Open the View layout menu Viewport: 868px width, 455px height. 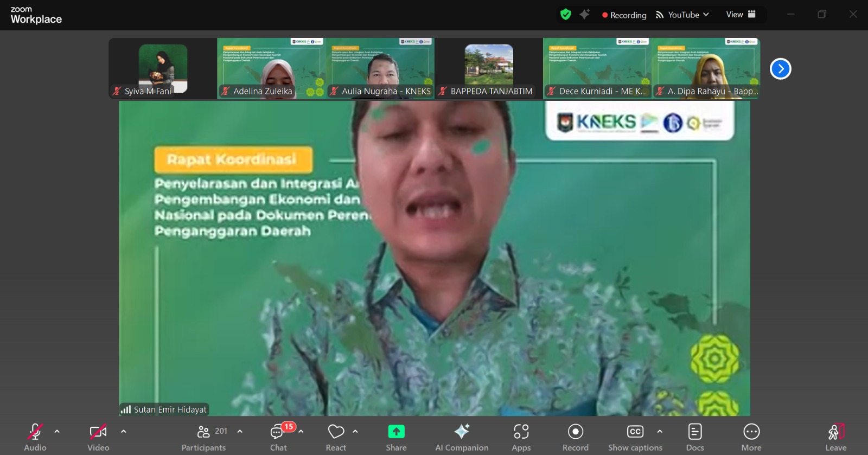(741, 15)
